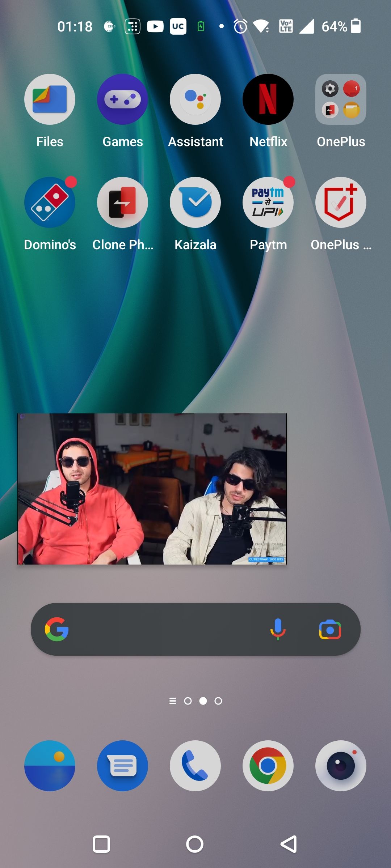391x868 pixels.
Task: Open Kaizala app
Action: click(x=195, y=202)
